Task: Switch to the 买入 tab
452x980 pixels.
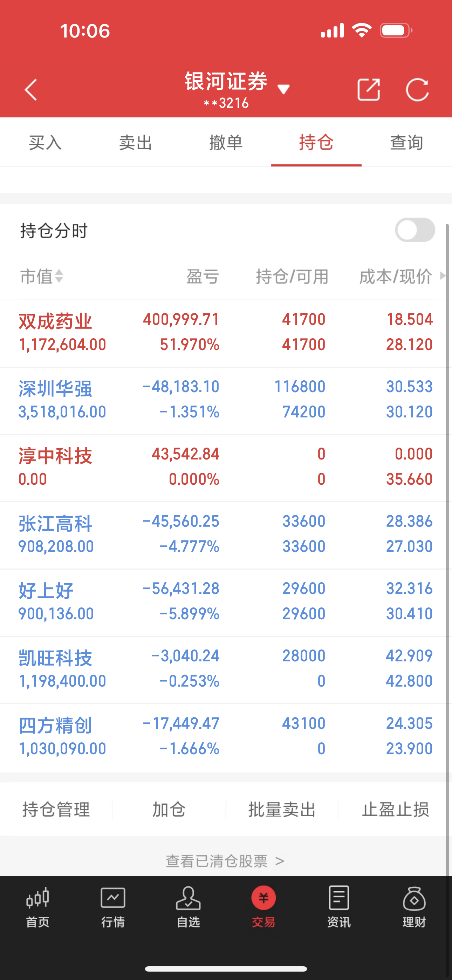Action: [45, 142]
